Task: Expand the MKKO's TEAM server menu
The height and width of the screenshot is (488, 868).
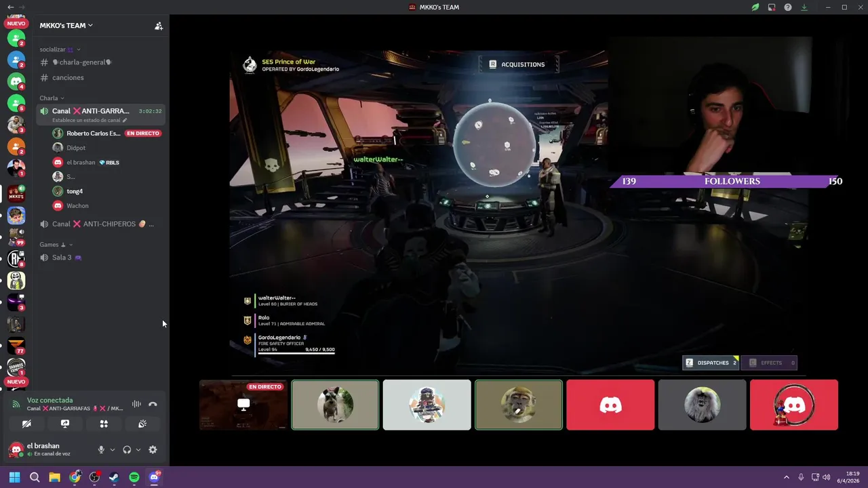Action: coord(66,26)
